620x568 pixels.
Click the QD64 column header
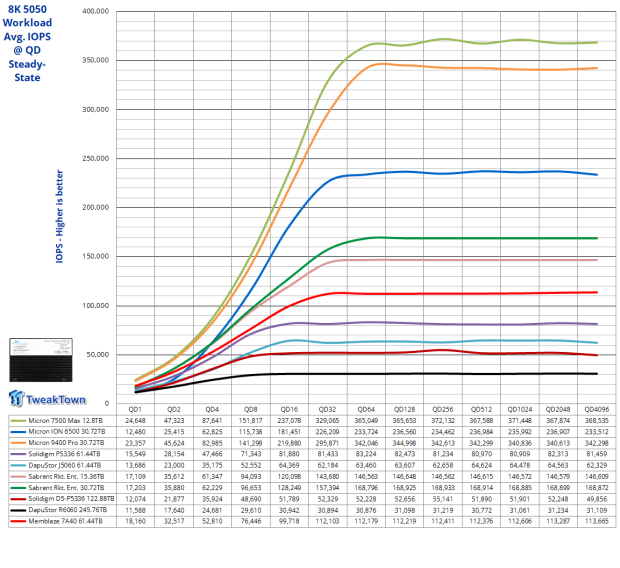click(x=366, y=409)
